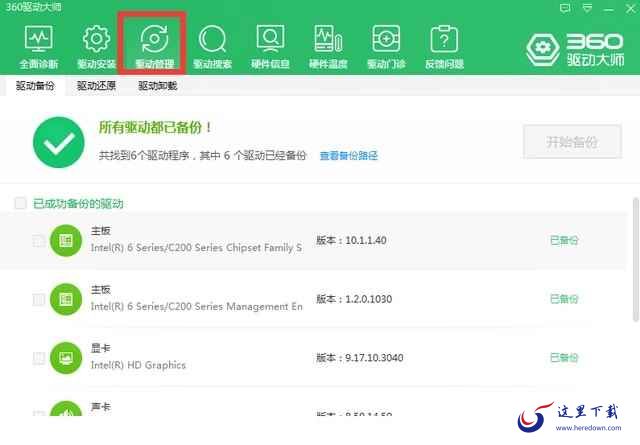Switch to the 驱动还原 tab

click(x=96, y=86)
